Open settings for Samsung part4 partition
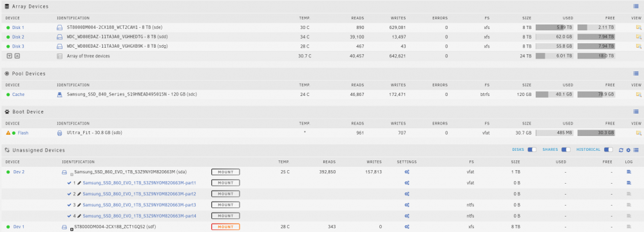The image size is (644, 232). tap(406, 215)
